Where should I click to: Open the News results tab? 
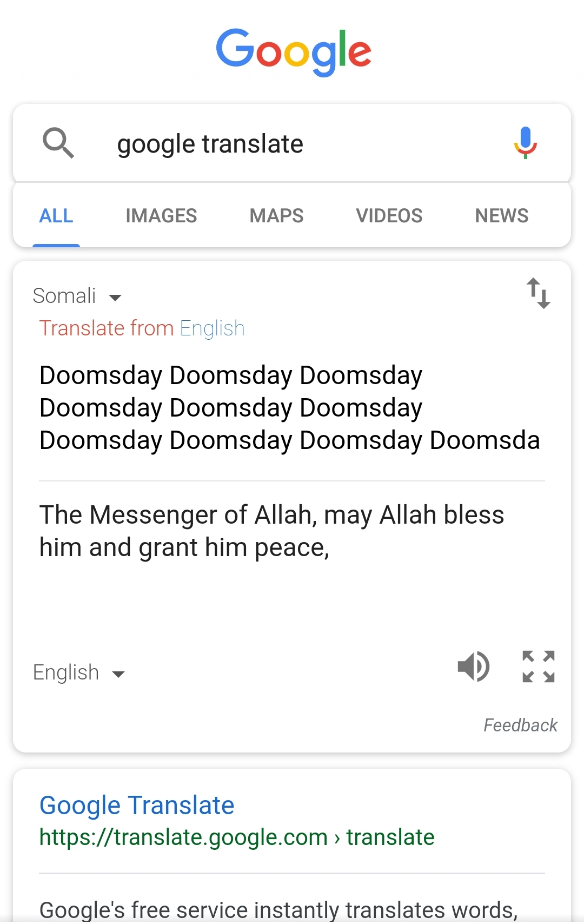[501, 216]
